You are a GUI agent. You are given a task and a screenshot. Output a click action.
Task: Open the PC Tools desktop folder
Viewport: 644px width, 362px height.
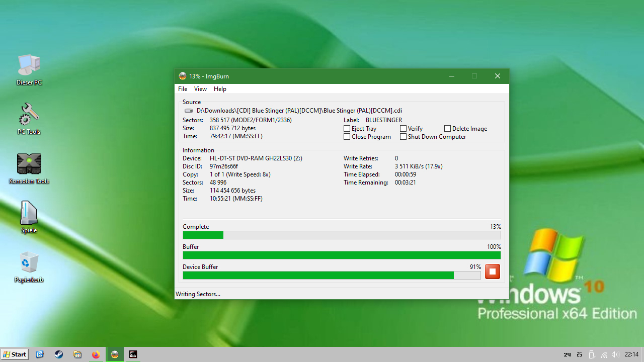[29, 119]
